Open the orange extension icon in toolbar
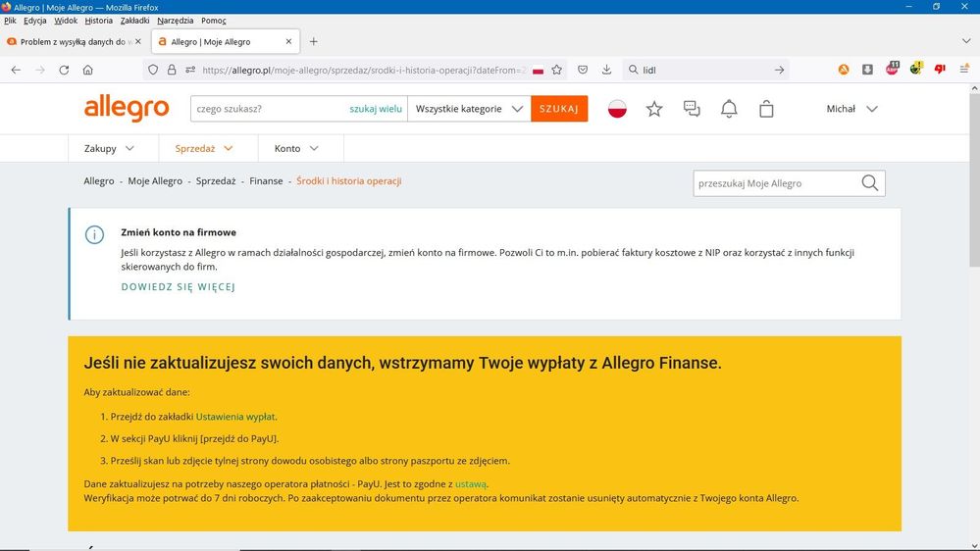Image resolution: width=980 pixels, height=551 pixels. 844,70
